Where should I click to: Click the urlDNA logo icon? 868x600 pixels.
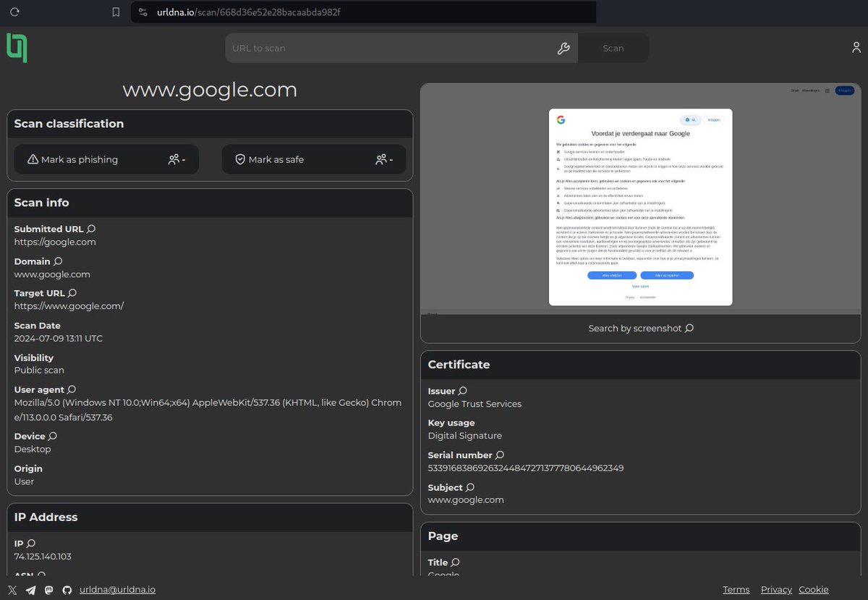[17, 48]
